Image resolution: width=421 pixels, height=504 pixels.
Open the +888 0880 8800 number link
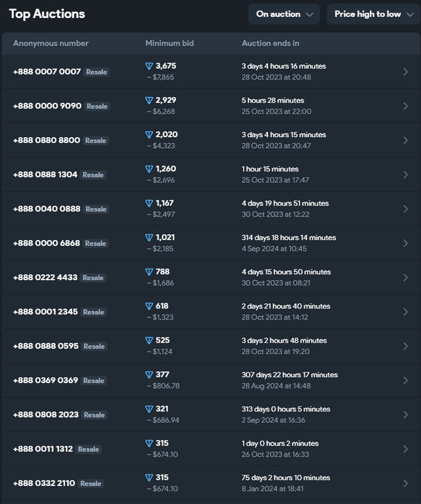pos(46,140)
